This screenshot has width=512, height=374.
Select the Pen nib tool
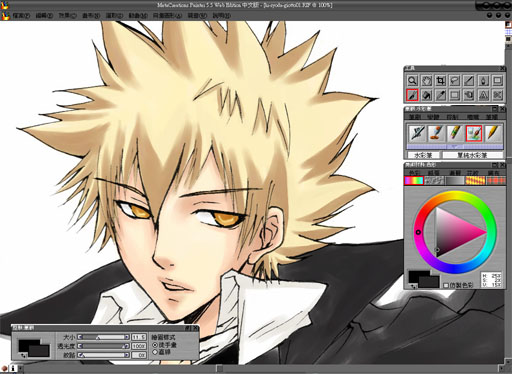pyautogui.click(x=483, y=81)
